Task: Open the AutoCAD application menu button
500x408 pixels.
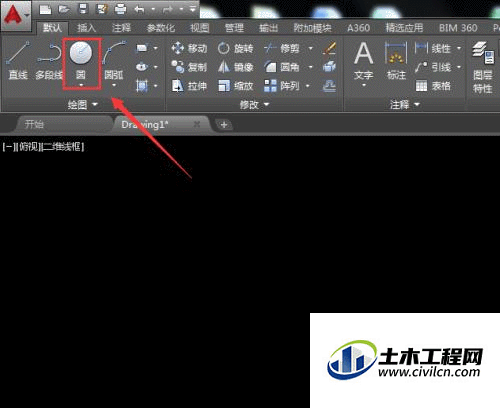Action: 16,16
